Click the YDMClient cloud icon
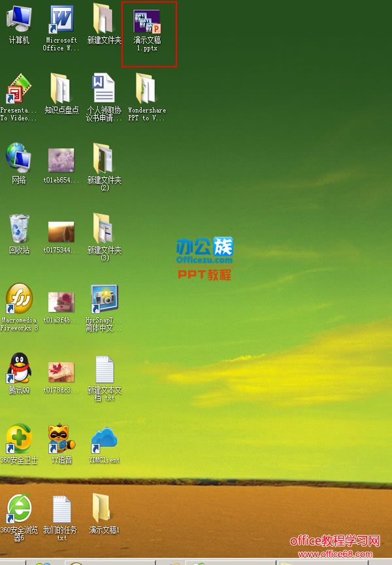 (104, 439)
